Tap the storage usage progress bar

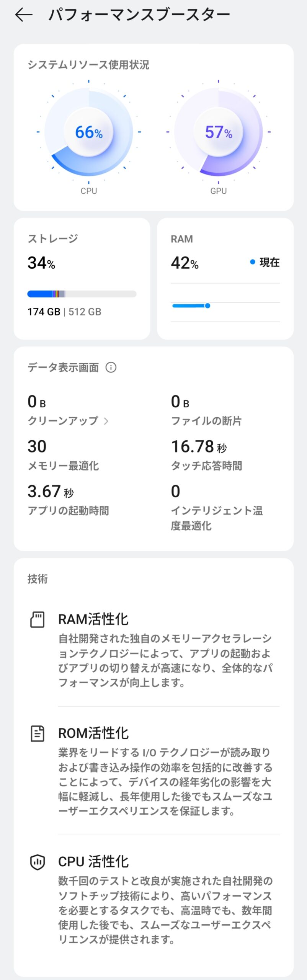82,294
